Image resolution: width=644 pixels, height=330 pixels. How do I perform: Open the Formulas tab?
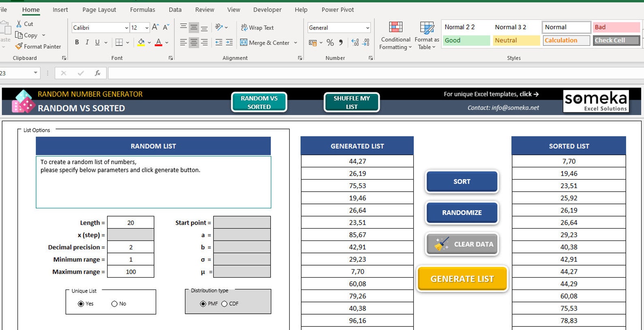[142, 10]
